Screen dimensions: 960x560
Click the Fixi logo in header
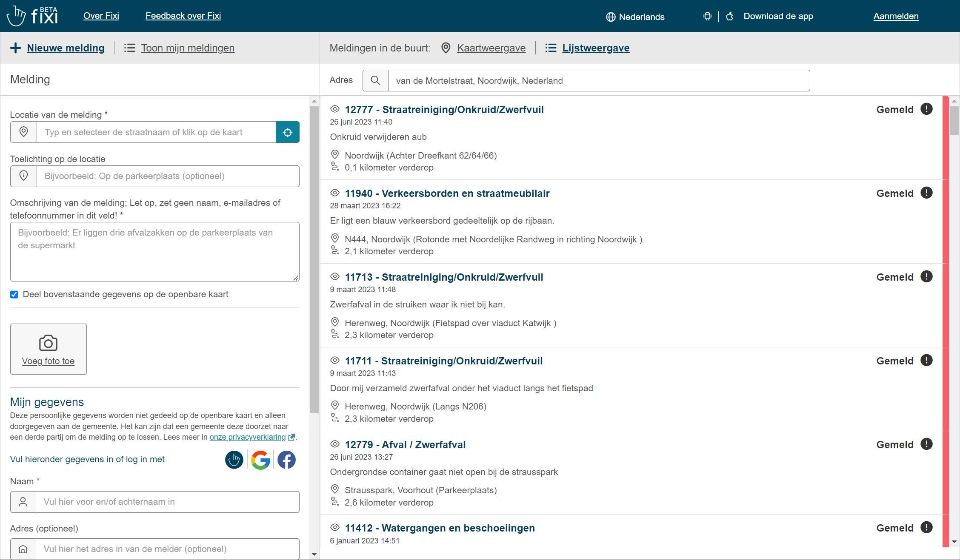[x=32, y=16]
